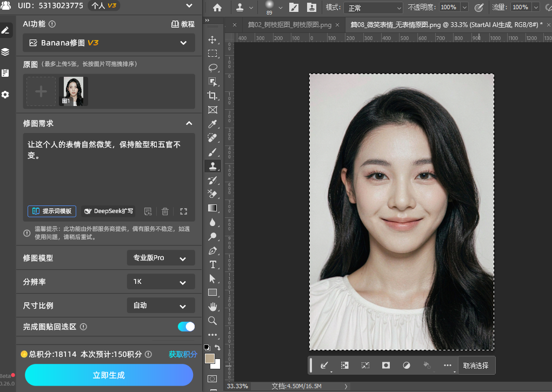This screenshot has height=392, width=552.
Task: Open the 修图模型 专业版Pro dropdown
Action: click(161, 258)
